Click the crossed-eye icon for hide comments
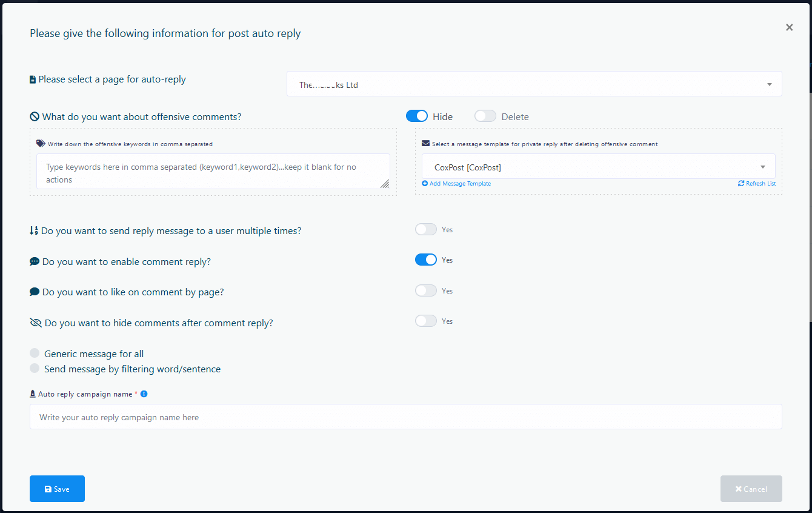The image size is (812, 513). click(36, 323)
